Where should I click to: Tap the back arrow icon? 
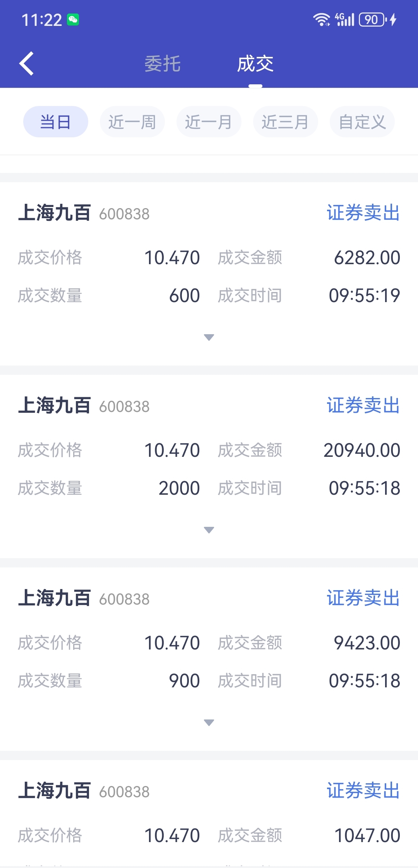27,63
